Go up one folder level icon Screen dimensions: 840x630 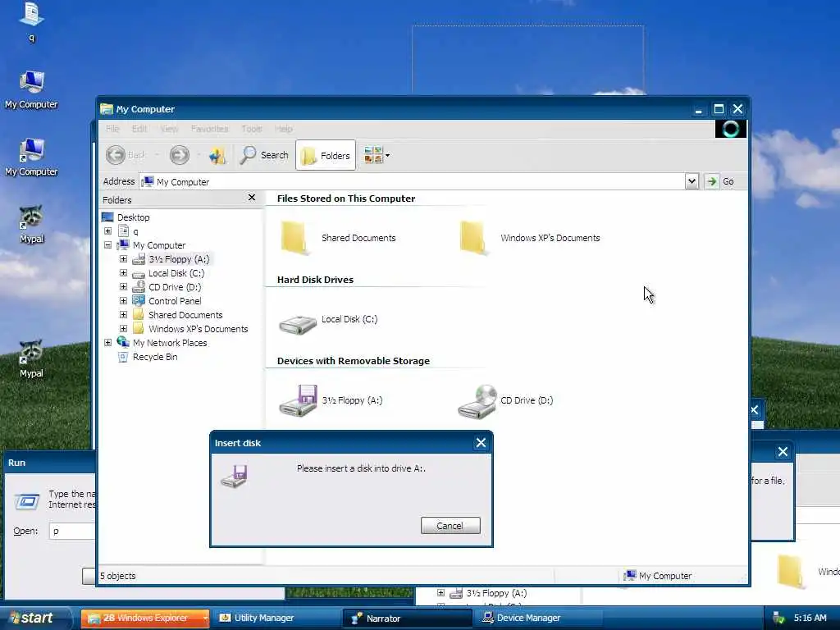[x=217, y=155]
